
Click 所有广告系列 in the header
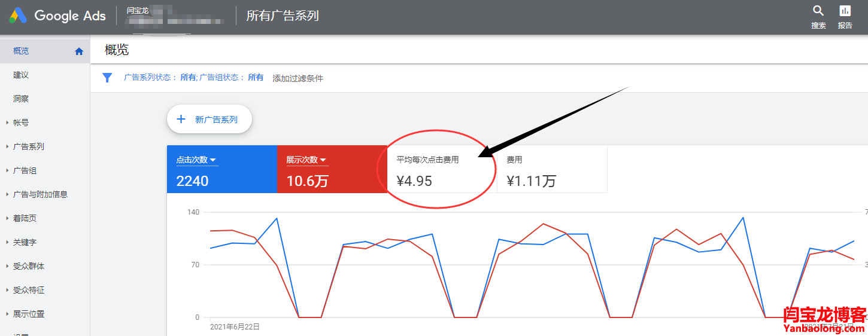click(x=283, y=16)
